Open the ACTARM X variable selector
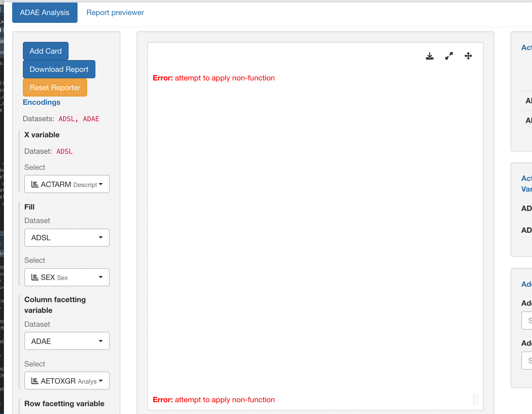Viewport: 532px width, 414px height. 66,184
